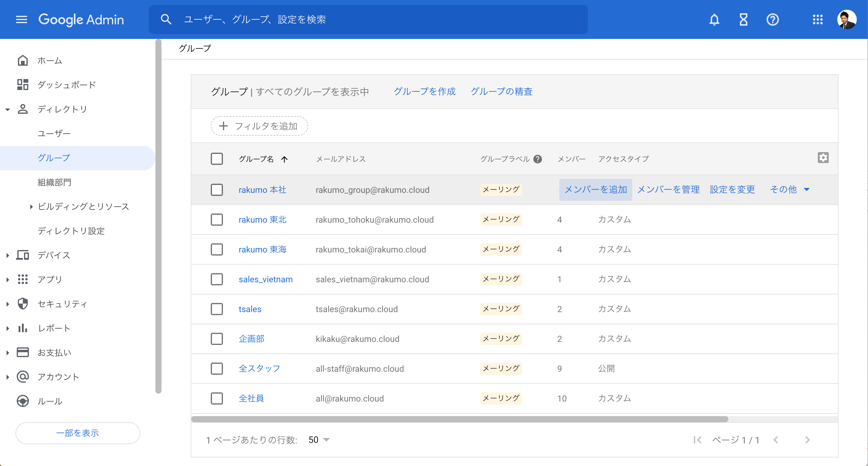Open ホーム in the sidebar
868x466 pixels.
[50, 61]
